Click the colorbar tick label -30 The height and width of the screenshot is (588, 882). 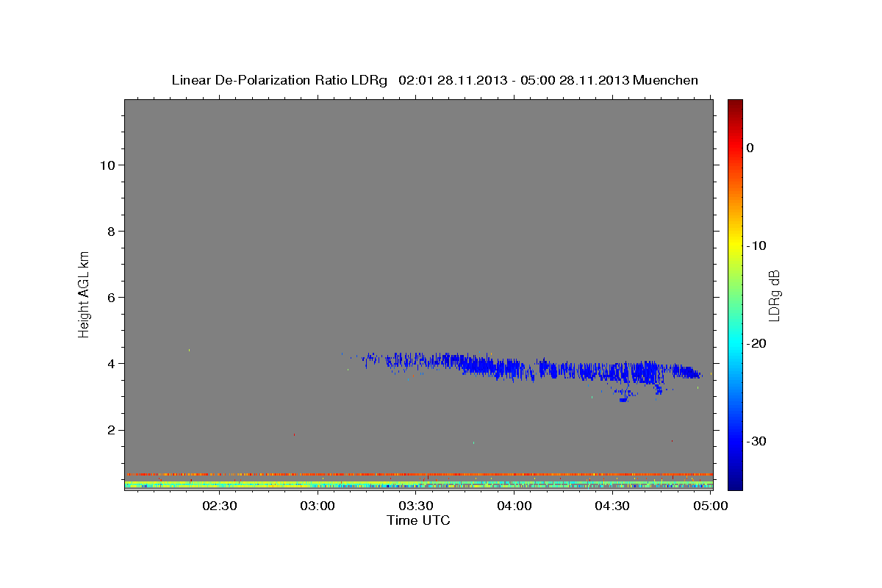(x=758, y=441)
